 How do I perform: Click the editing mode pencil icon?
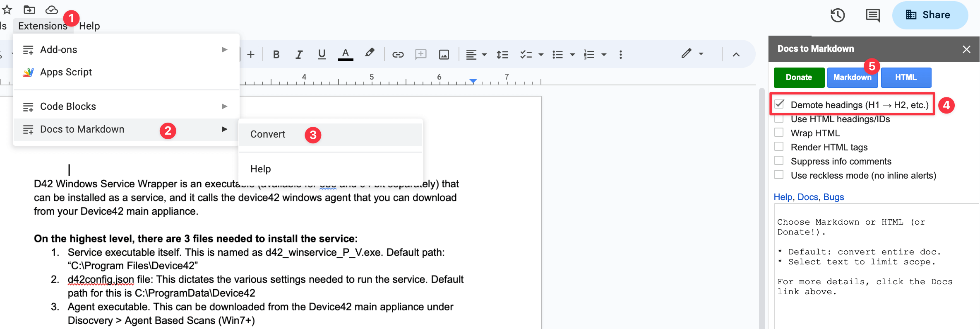click(686, 53)
